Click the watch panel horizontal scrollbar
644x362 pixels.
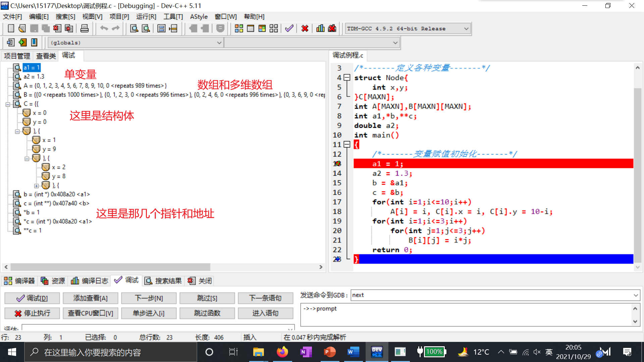111,267
